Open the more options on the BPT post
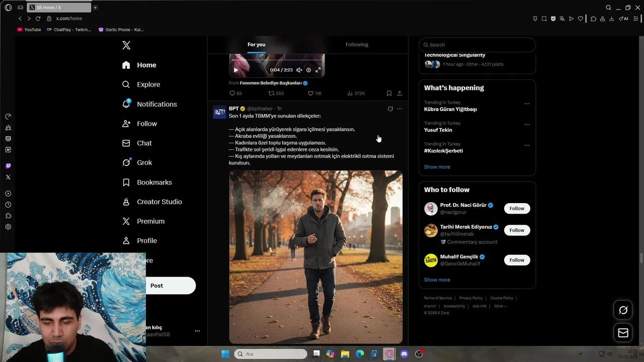This screenshot has width=644, height=362. 399,109
